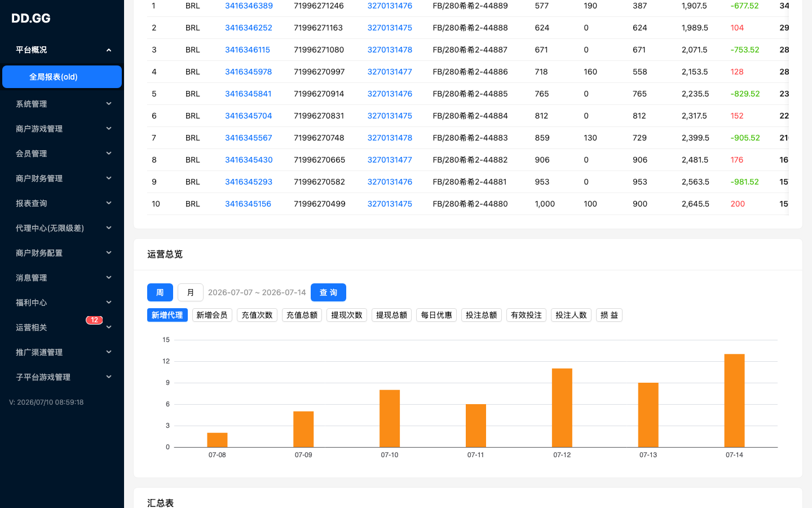Screen dimensions: 812x508
Task: Click the 07-08 chart bar
Action: coord(217,440)
